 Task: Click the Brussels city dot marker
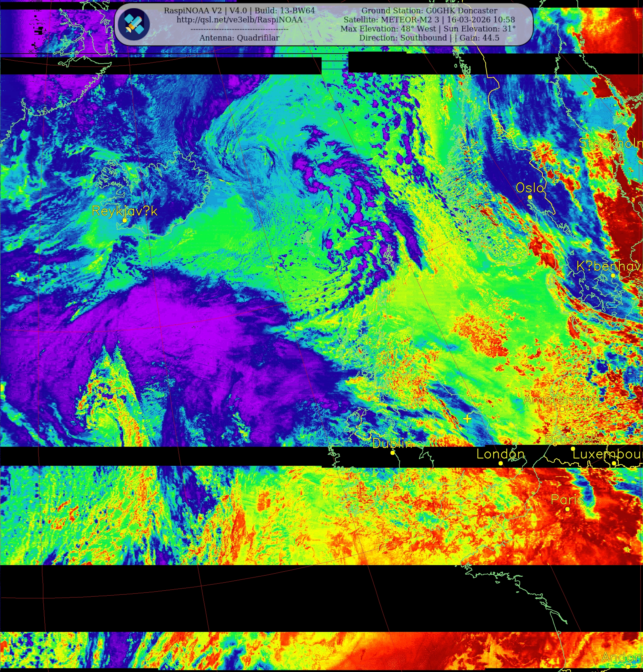click(x=573, y=449)
